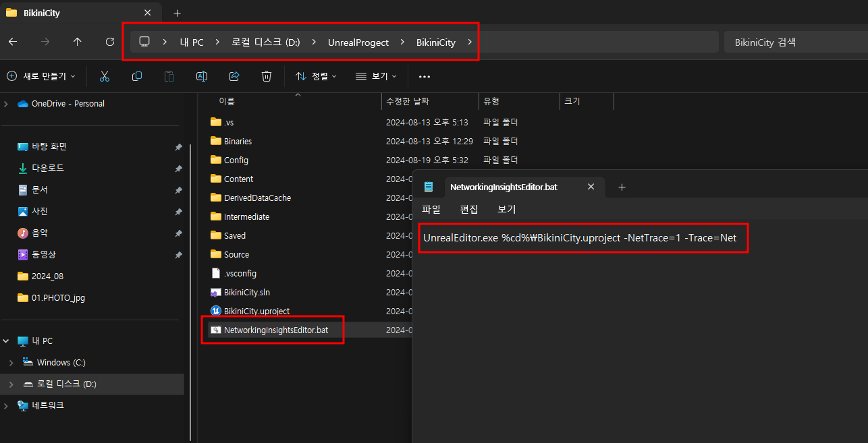Open 음악 in navigation pane

[x=40, y=233]
